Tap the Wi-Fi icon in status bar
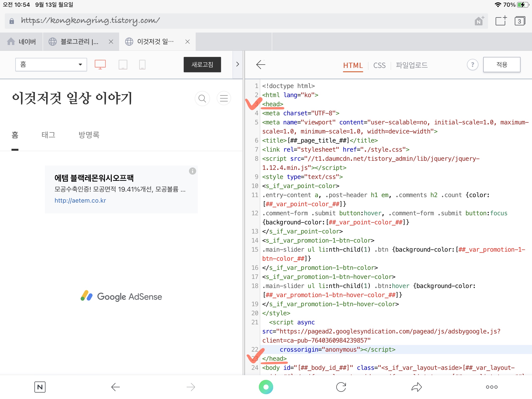The image size is (532, 399). tap(498, 5)
